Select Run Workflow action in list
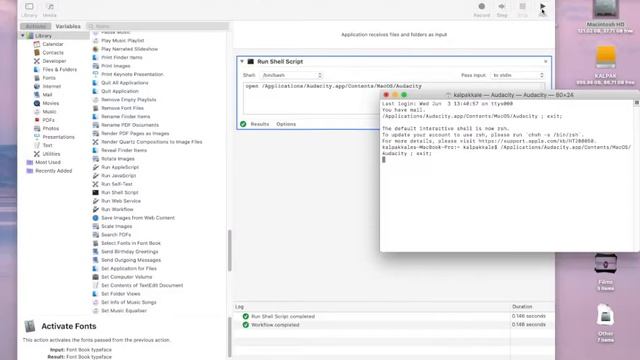Image resolution: width=640 pixels, height=360 pixels. [117, 209]
